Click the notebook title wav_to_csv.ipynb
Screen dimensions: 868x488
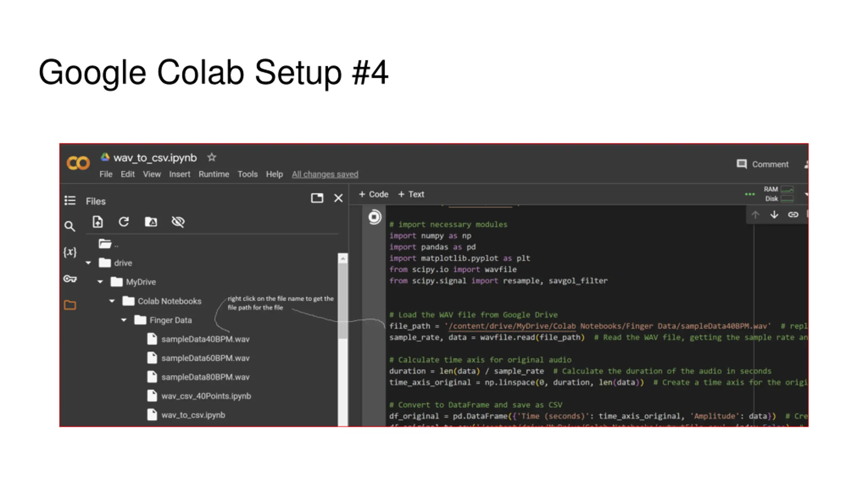[x=155, y=158]
